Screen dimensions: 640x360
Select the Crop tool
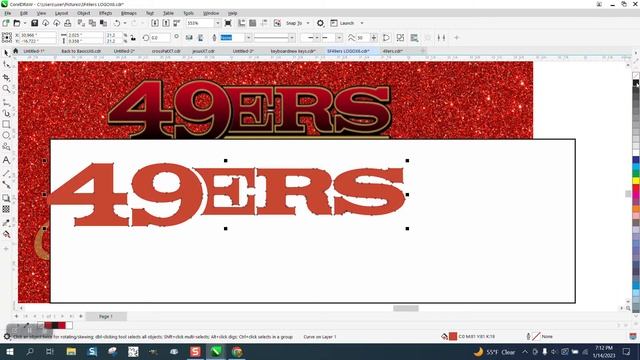6,77
